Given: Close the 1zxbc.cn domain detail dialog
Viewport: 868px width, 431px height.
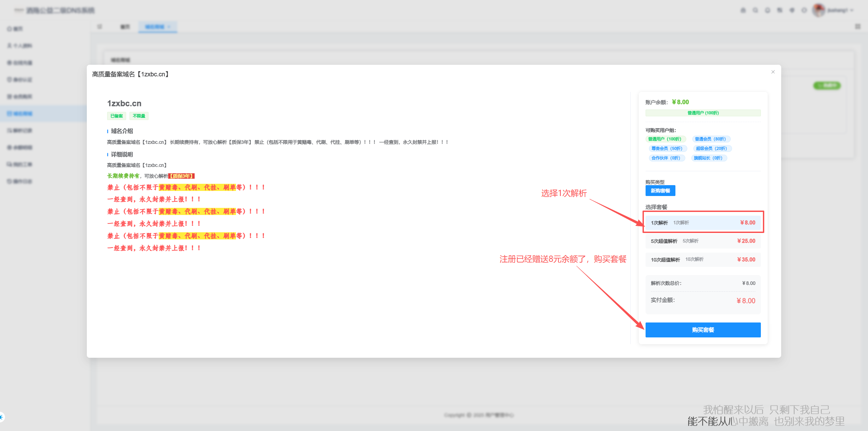Looking at the screenshot, I should point(773,72).
